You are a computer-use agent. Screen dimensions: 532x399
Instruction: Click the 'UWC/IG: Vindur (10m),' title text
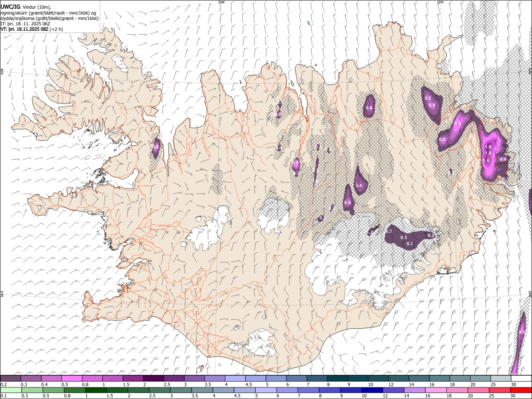coord(26,7)
